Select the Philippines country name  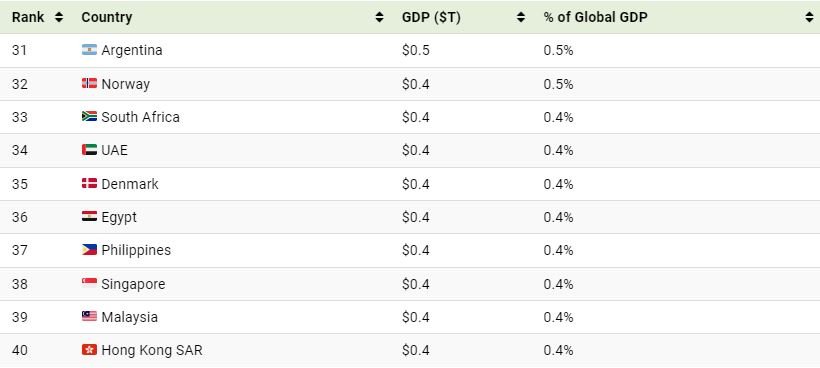click(x=136, y=250)
